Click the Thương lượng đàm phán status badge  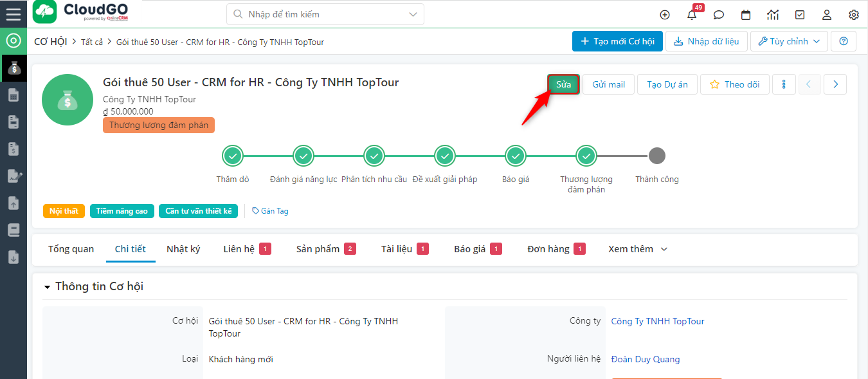pos(159,125)
